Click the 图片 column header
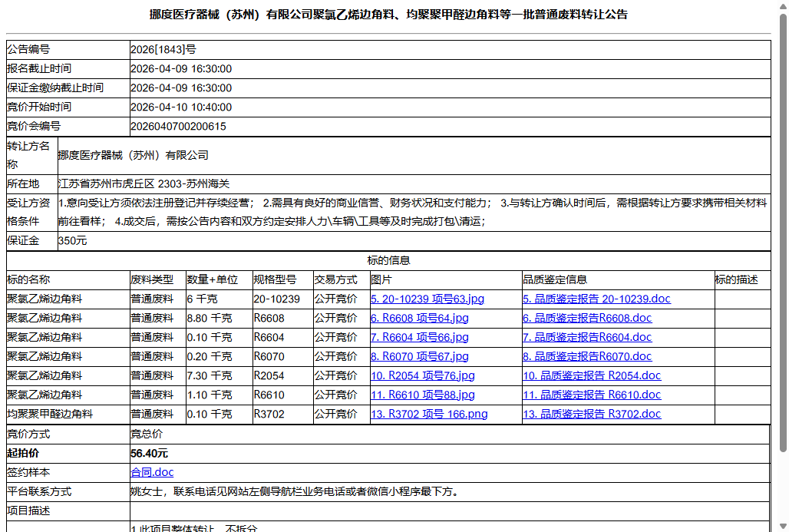Image resolution: width=789 pixels, height=532 pixels. [x=381, y=280]
